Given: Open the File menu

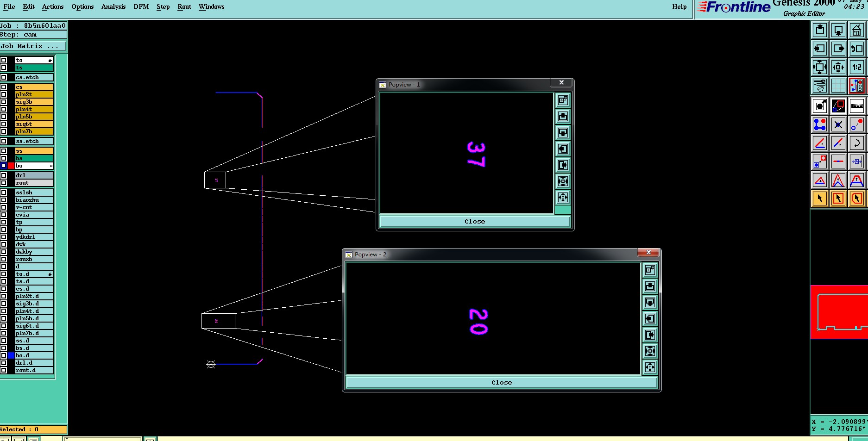Looking at the screenshot, I should [9, 6].
